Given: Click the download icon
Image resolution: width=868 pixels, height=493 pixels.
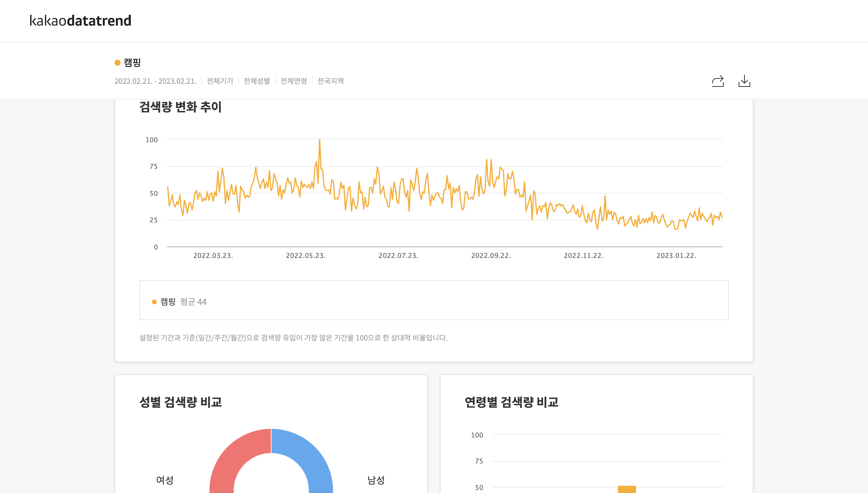Looking at the screenshot, I should [x=744, y=81].
